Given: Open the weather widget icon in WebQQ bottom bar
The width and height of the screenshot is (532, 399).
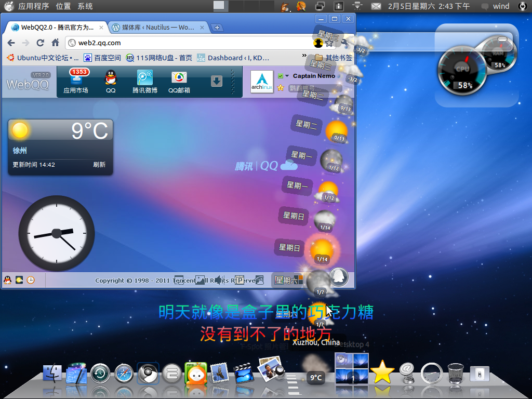Looking at the screenshot, I should pos(19,280).
